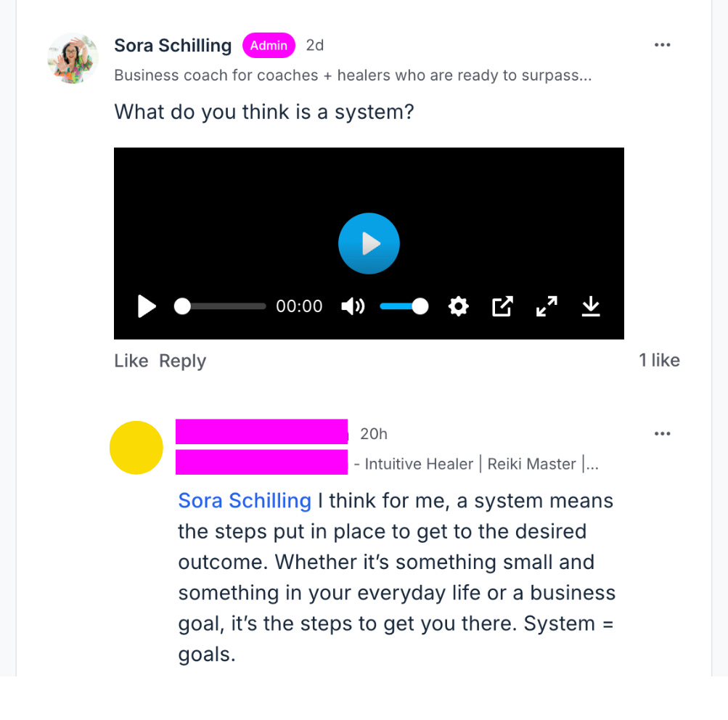The height and width of the screenshot is (720, 728).
Task: Reply to Sora Schilling's post
Action: tap(182, 361)
